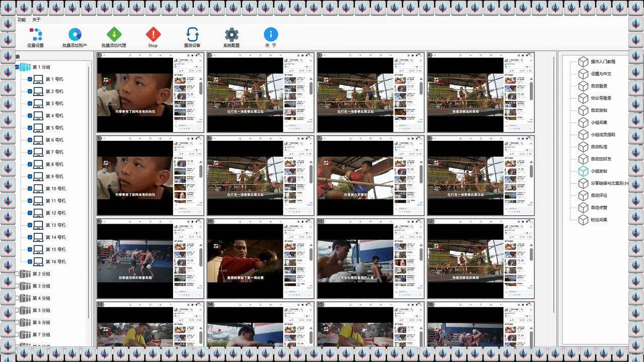Select device screen thumbnail number 12
The image size is (644, 362).
click(480, 258)
